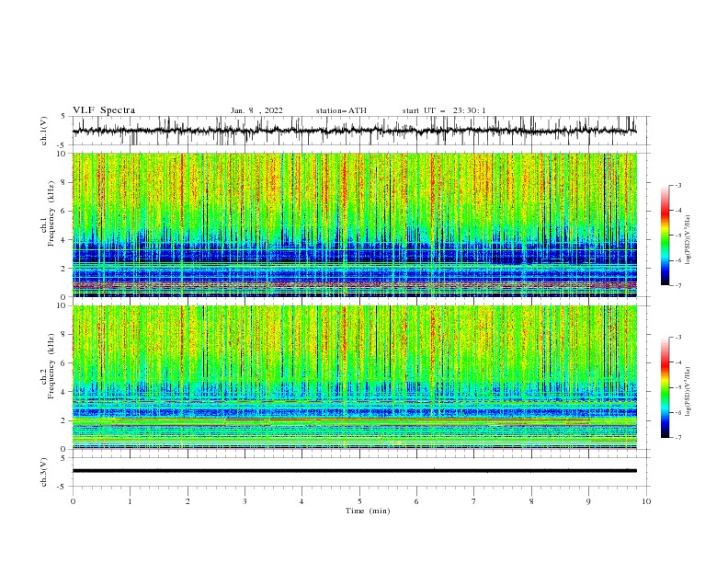This screenshot has width=728, height=563.
Task: Select the "start UT = 23:30: 1" text
Action: point(444,110)
